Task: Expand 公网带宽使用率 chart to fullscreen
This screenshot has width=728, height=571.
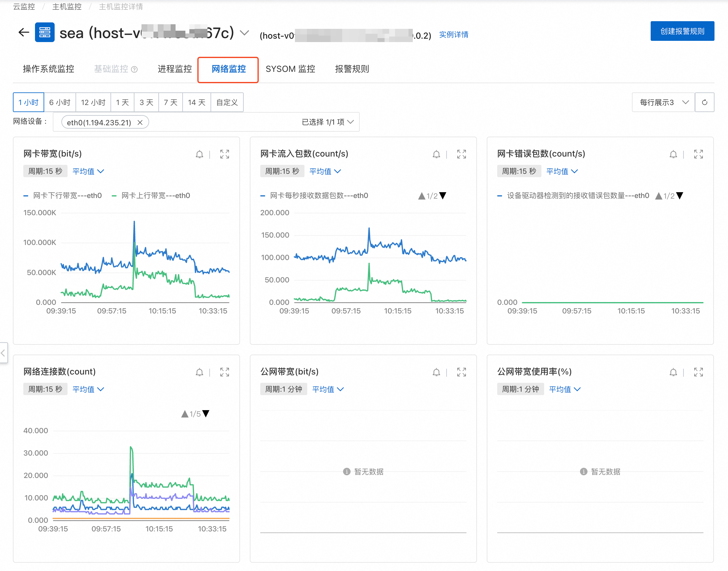Action: (x=698, y=372)
